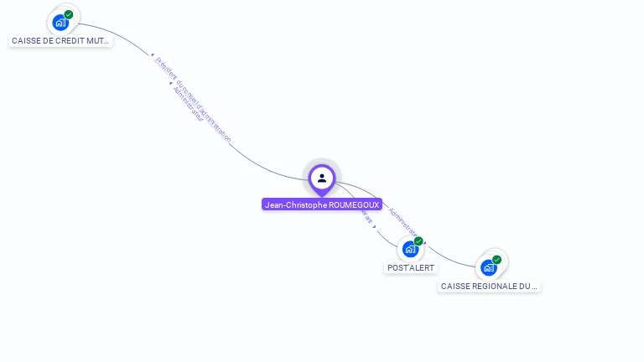
Task: Click the Président du conseil d'administration edge label
Action: coord(193,100)
